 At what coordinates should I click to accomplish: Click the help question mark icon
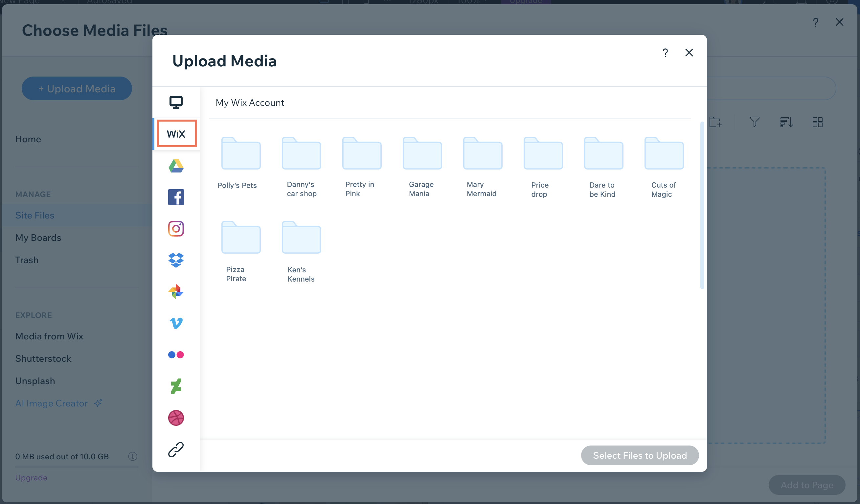tap(665, 53)
